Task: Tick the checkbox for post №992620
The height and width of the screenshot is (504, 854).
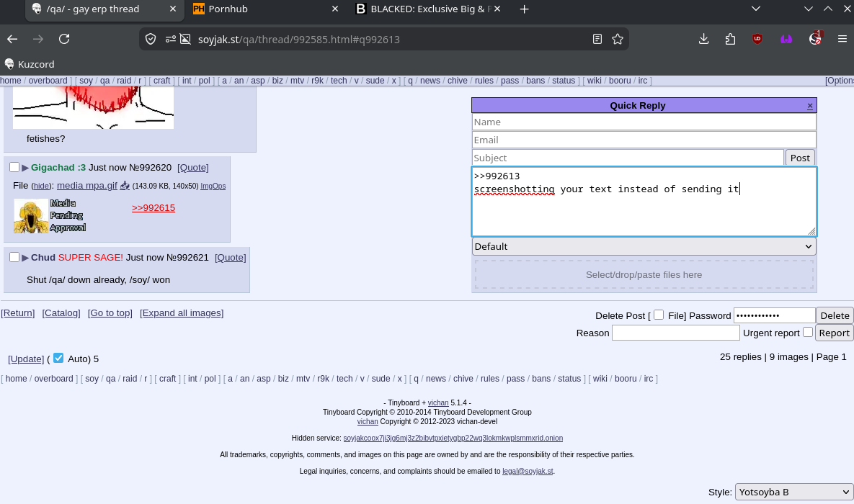Action: click(x=14, y=167)
